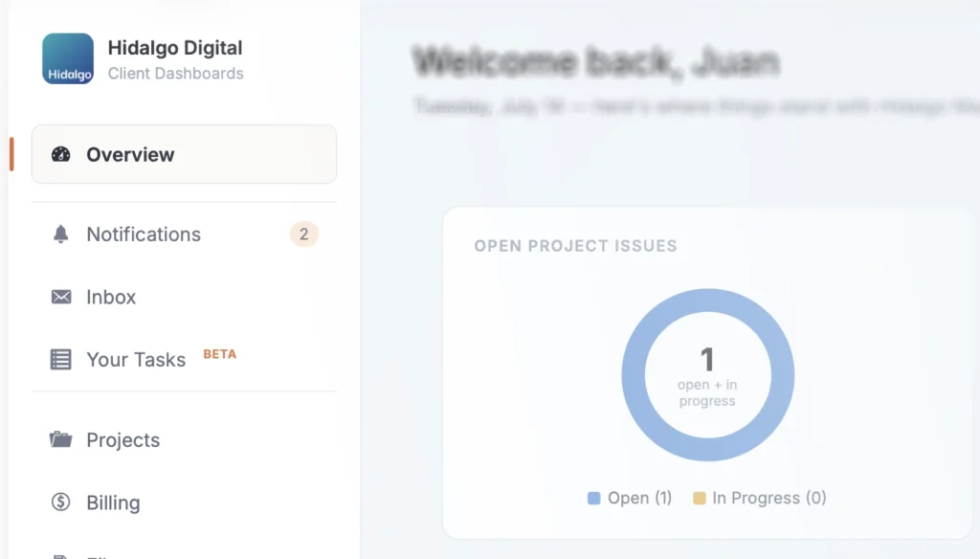Click the Projects folder icon

60,439
